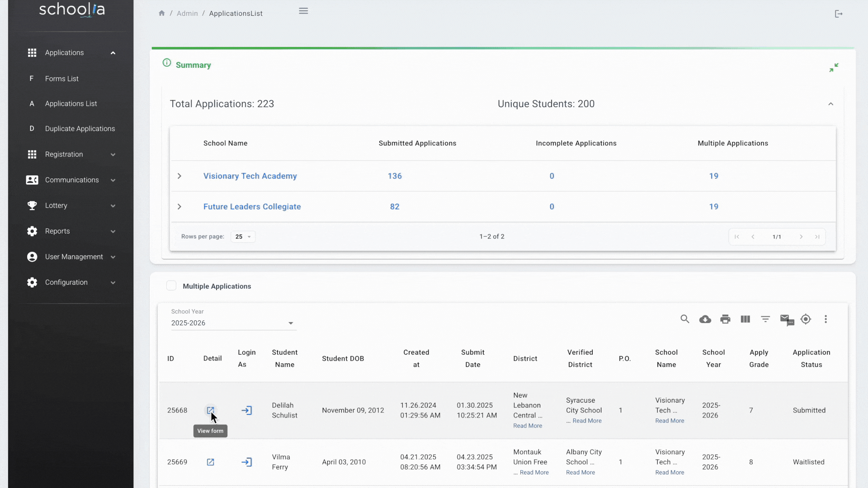The width and height of the screenshot is (868, 488).
Task: Click the print icon in table toolbar
Action: (725, 319)
